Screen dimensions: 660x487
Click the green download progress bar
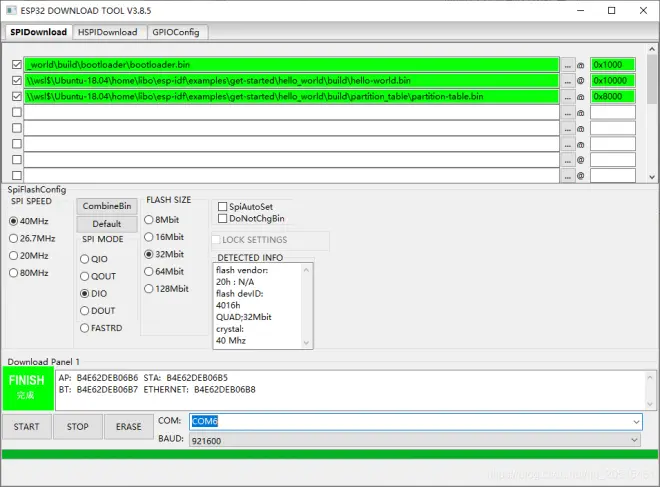point(330,454)
